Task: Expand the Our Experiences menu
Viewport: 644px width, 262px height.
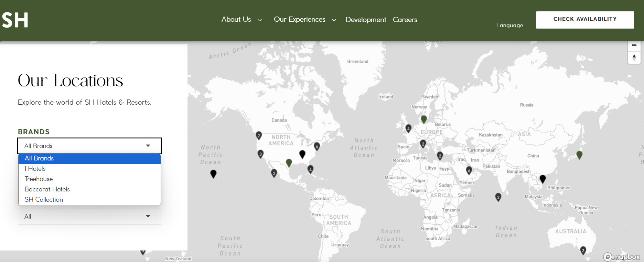Action: coord(305,20)
